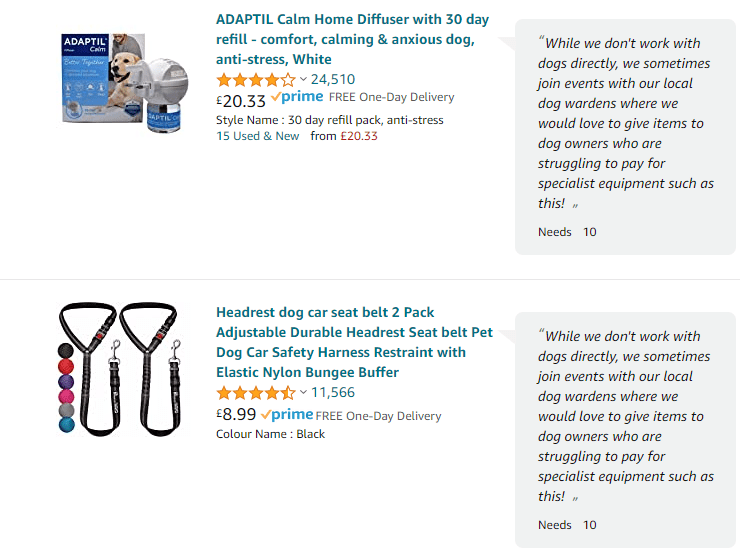The width and height of the screenshot is (740, 548).
Task: Click the ADAPTIL diffuser star rating
Action: click(255, 79)
